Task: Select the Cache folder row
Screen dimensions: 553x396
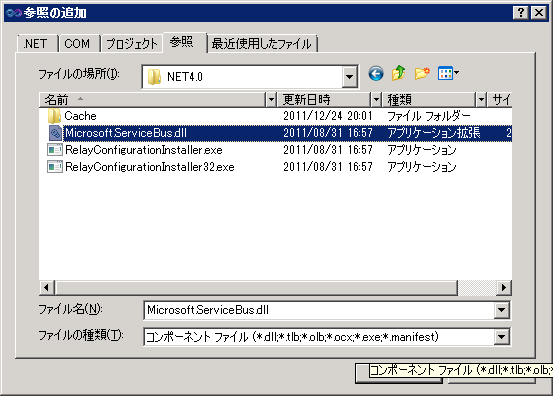Action: click(x=275, y=116)
